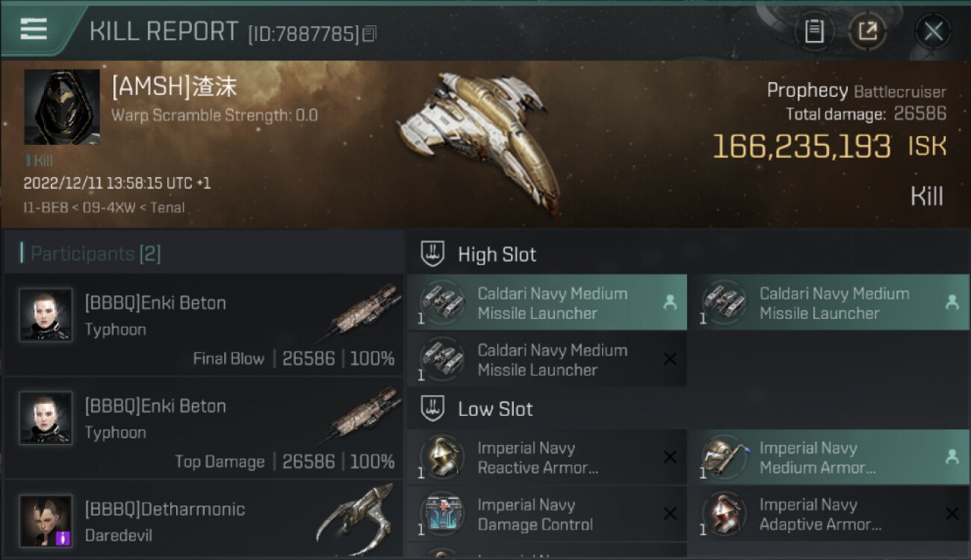The width and height of the screenshot is (971, 560).
Task: Click the Imperial Navy Reactive Armor module icon
Action: tap(442, 457)
